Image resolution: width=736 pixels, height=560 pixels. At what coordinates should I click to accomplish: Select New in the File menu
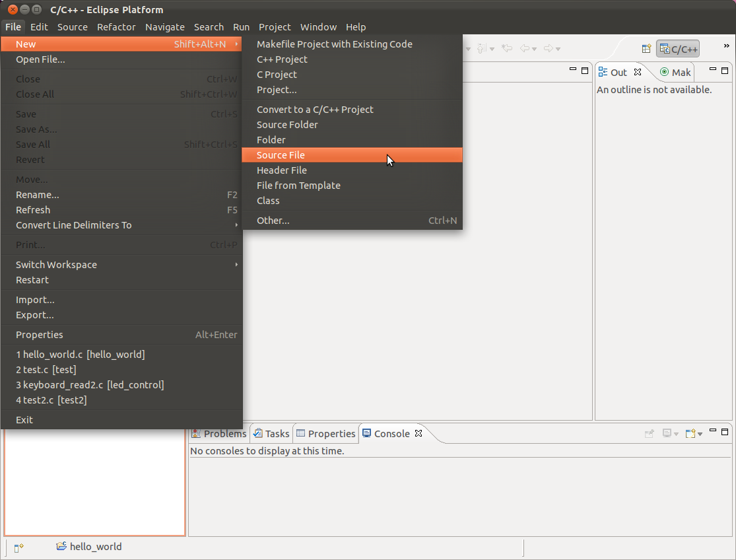tap(121, 44)
